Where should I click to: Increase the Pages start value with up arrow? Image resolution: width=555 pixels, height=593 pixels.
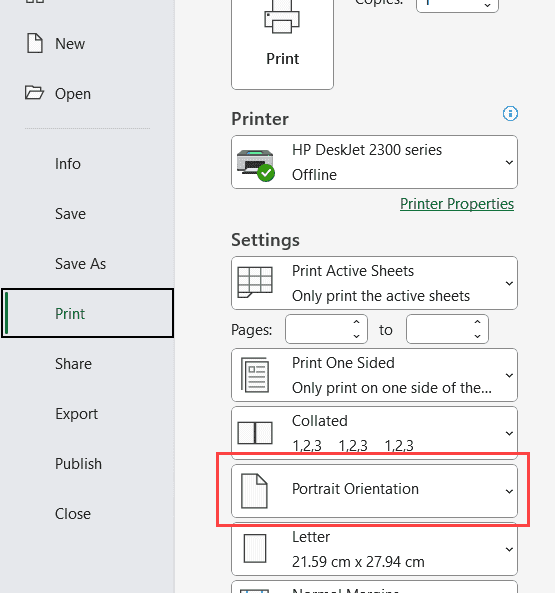click(x=357, y=322)
